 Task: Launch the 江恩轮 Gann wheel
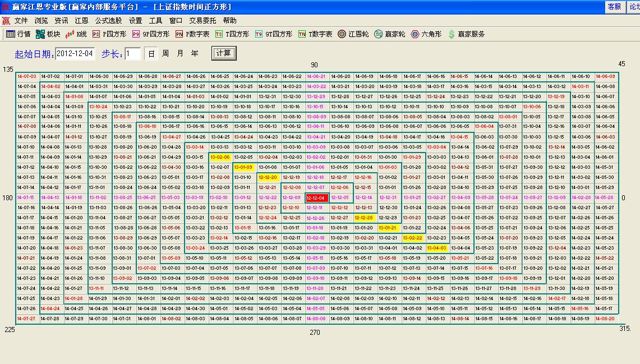353,34
